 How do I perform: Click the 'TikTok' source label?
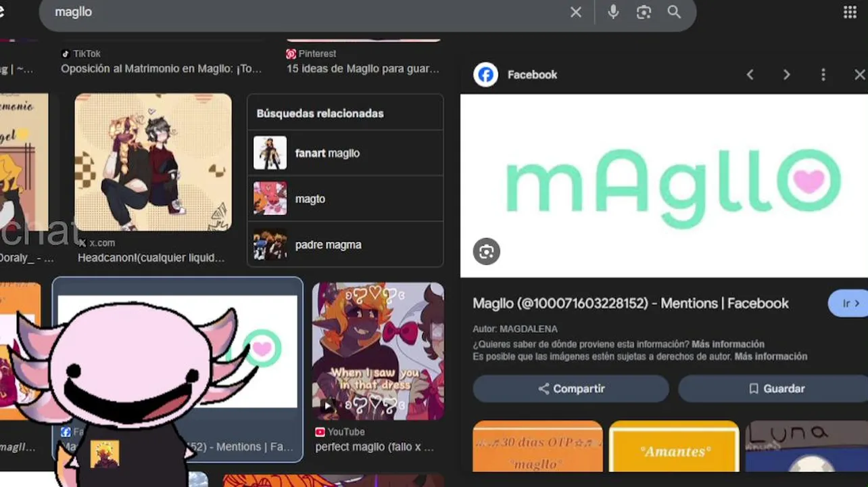pos(87,53)
